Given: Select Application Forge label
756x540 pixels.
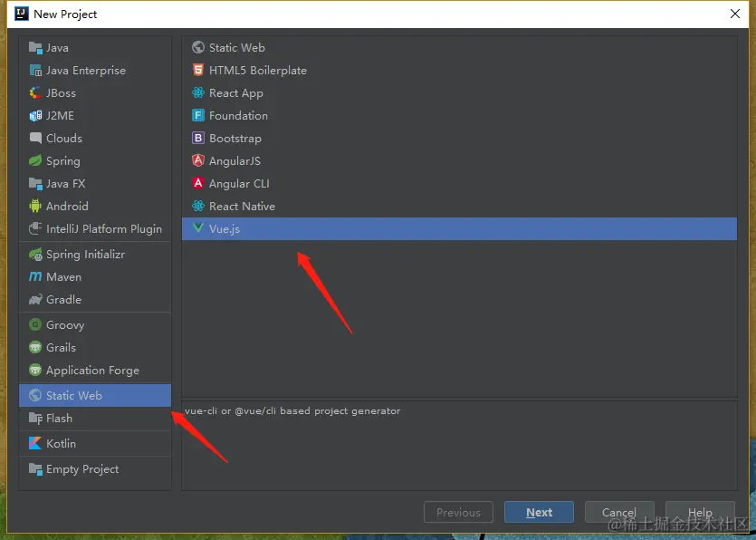Looking at the screenshot, I should coord(92,371).
